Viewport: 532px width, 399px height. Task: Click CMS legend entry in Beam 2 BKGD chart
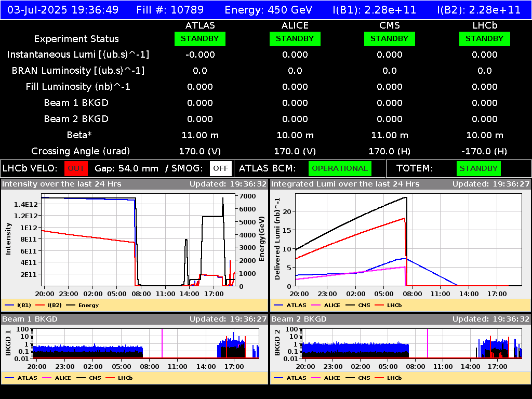358,378
